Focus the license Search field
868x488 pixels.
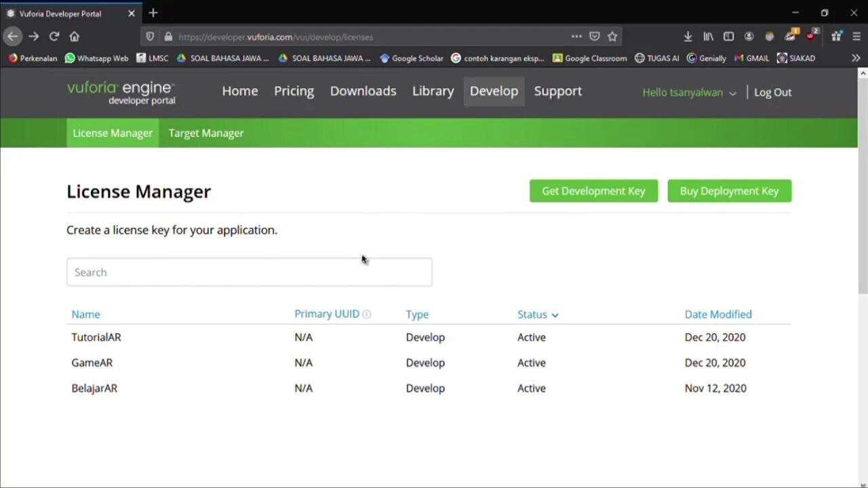(x=249, y=272)
